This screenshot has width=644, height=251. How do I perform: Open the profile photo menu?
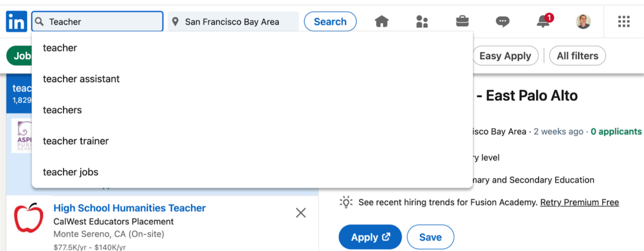click(583, 21)
